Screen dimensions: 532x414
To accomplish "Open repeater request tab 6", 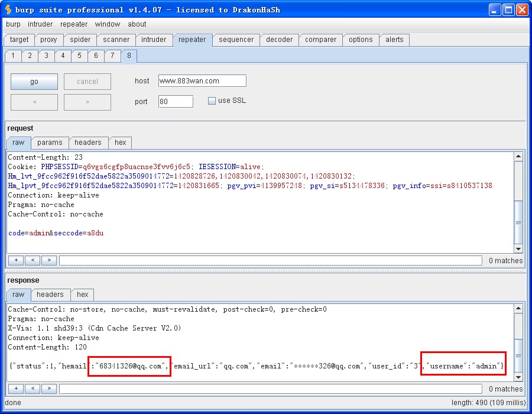I will click(96, 56).
